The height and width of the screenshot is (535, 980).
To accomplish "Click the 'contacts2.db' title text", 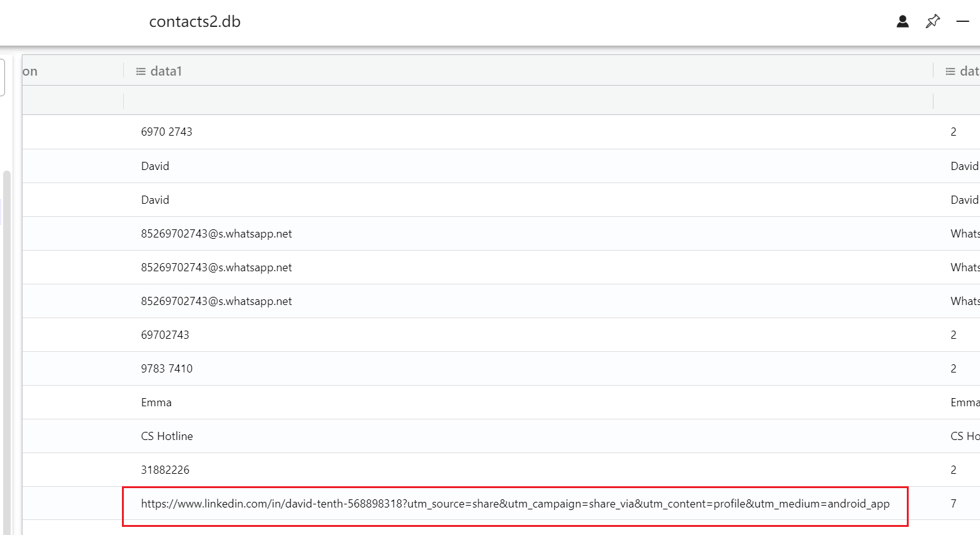I will tap(194, 22).
